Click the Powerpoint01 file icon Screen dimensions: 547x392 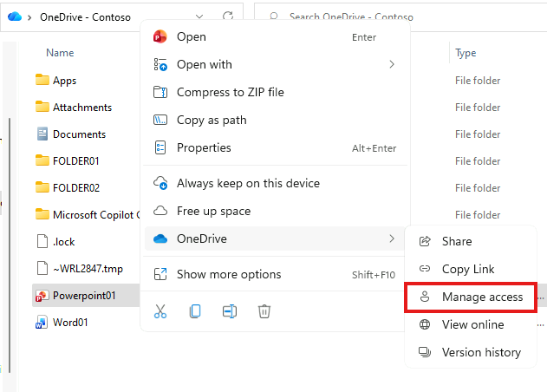[x=42, y=296]
